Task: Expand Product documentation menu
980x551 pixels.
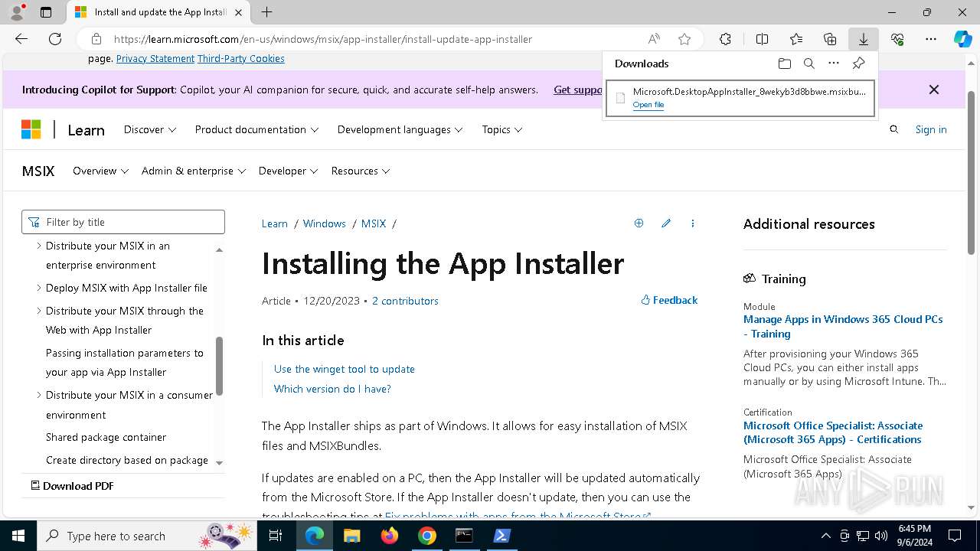Action: click(256, 129)
